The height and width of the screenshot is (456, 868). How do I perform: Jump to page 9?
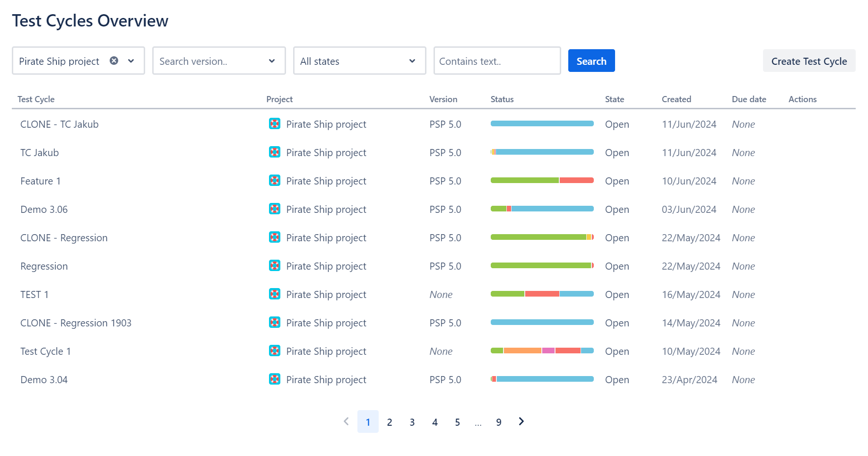499,421
